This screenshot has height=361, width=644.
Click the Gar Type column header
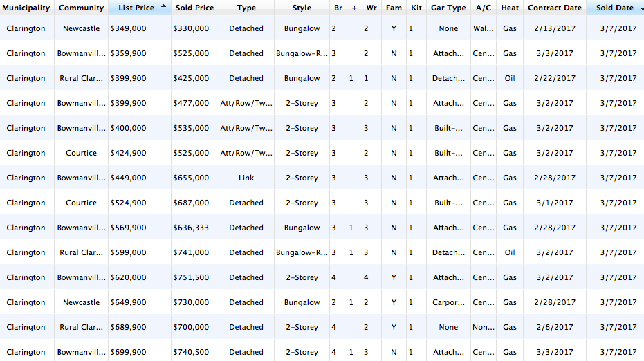click(448, 8)
